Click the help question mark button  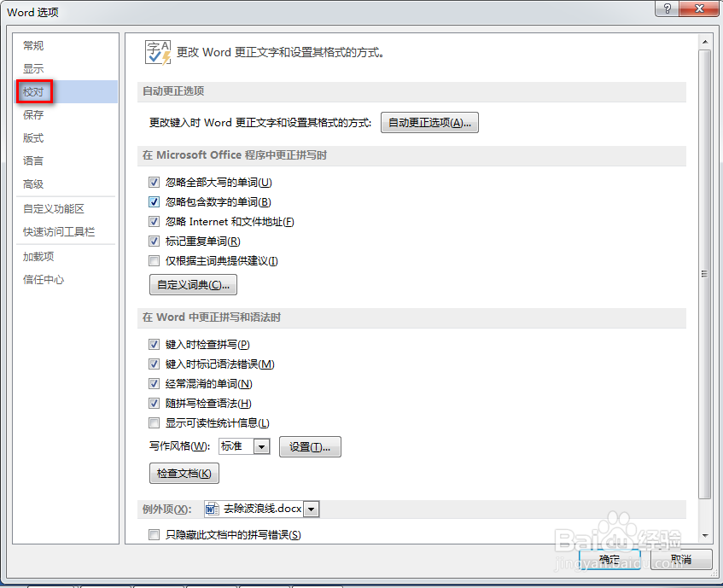coord(667,9)
